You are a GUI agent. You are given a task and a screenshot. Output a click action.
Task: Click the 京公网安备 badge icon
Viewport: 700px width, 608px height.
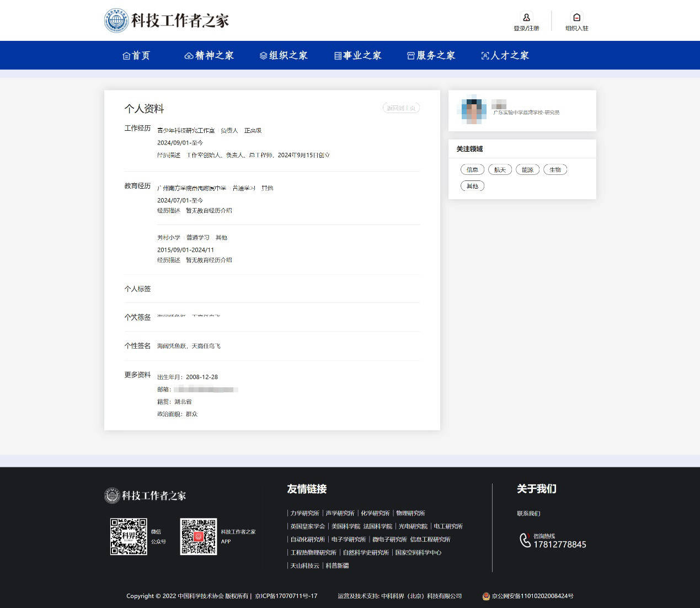point(486,596)
